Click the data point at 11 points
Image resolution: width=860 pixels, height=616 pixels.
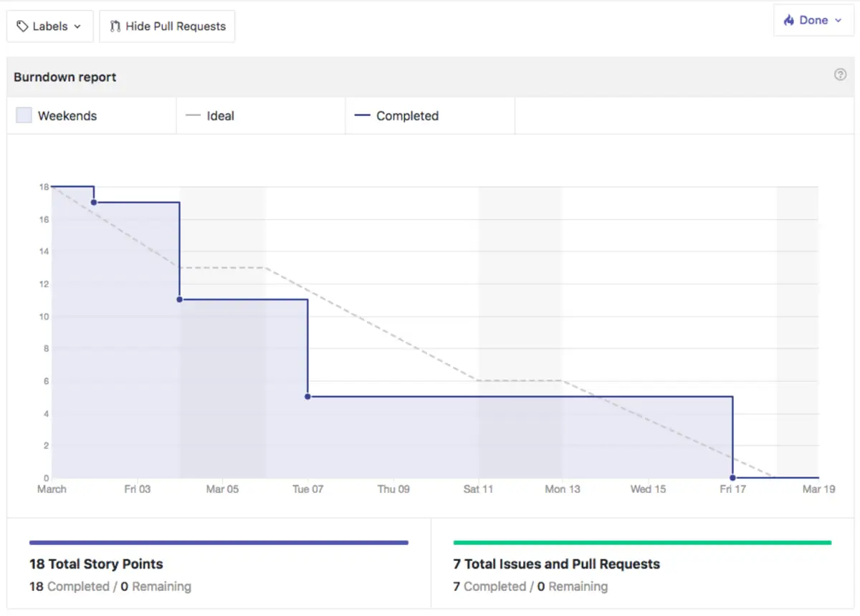179,299
